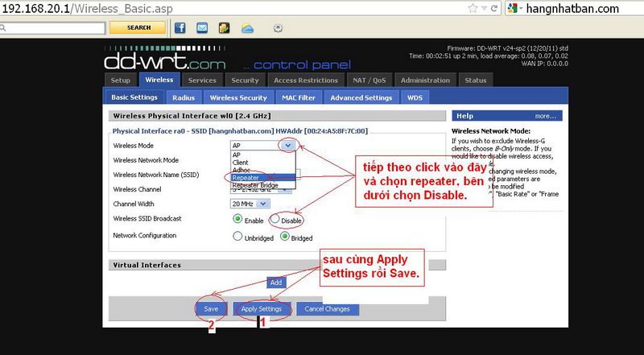Switch to the Wireless tab

pyautogui.click(x=159, y=80)
